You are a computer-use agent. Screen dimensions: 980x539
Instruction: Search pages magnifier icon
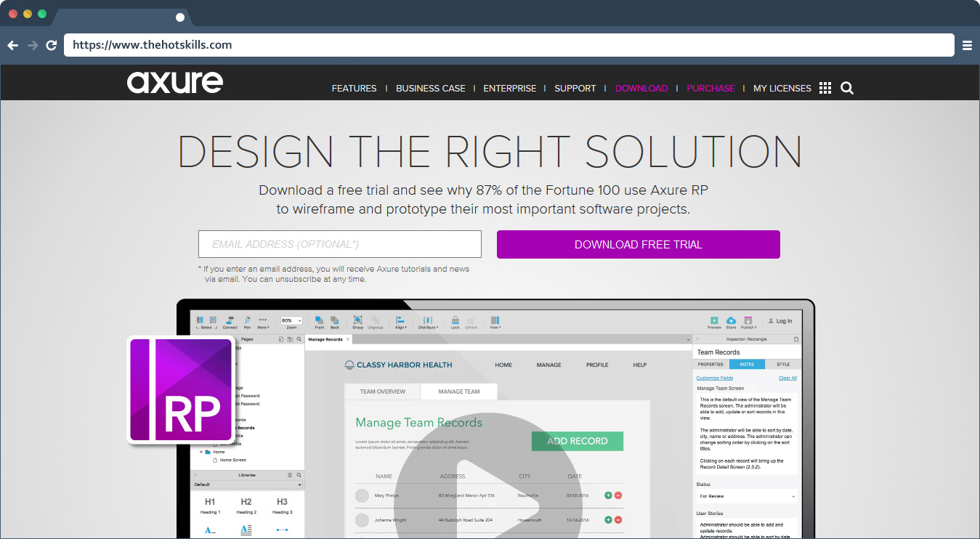299,339
